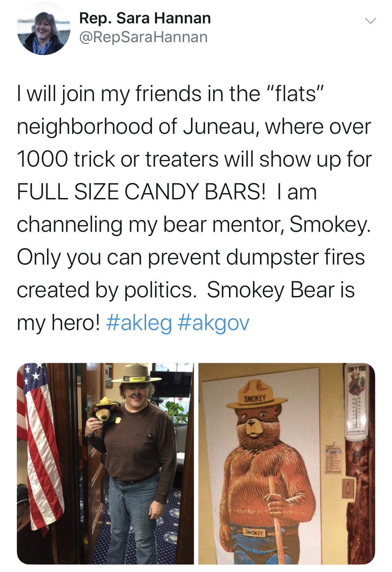Tap the SMOKEY hat label on the cutout
This screenshot has height=572, width=392.
tap(255, 398)
